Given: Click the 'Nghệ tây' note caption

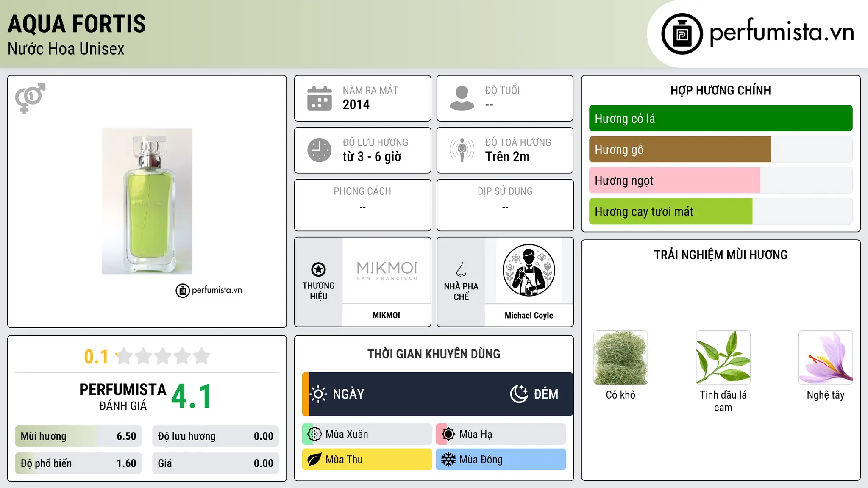Looking at the screenshot, I should click(826, 395).
